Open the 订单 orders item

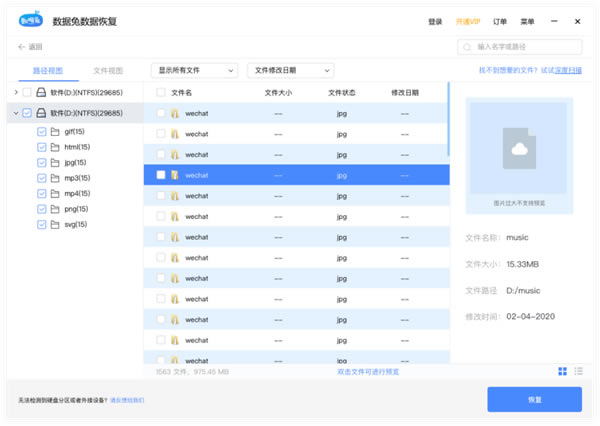(500, 22)
